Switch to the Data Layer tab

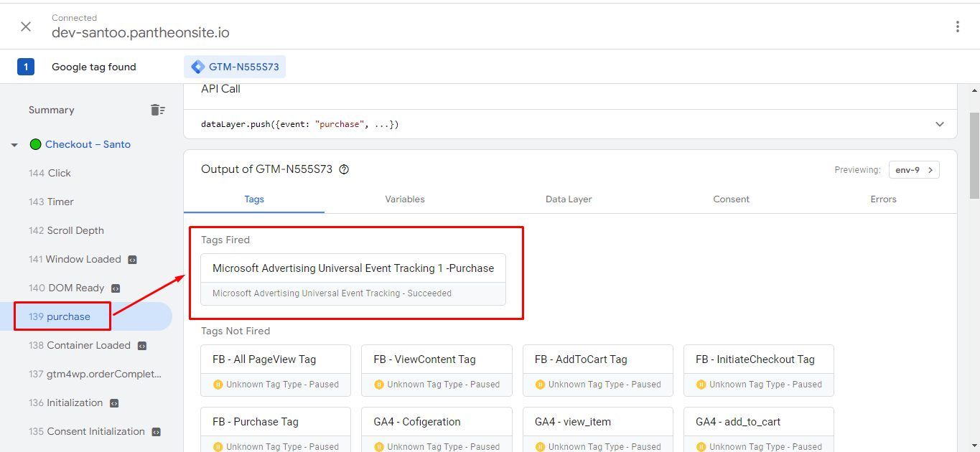pyautogui.click(x=569, y=199)
